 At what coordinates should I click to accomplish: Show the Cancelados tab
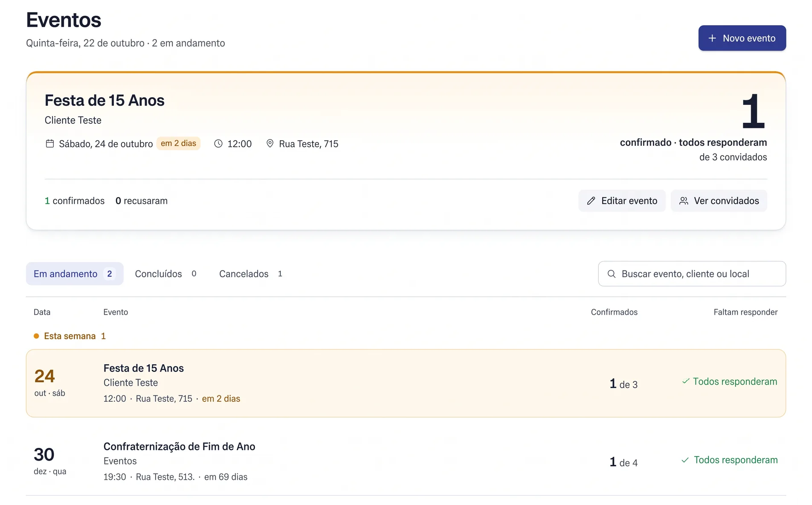[251, 274]
